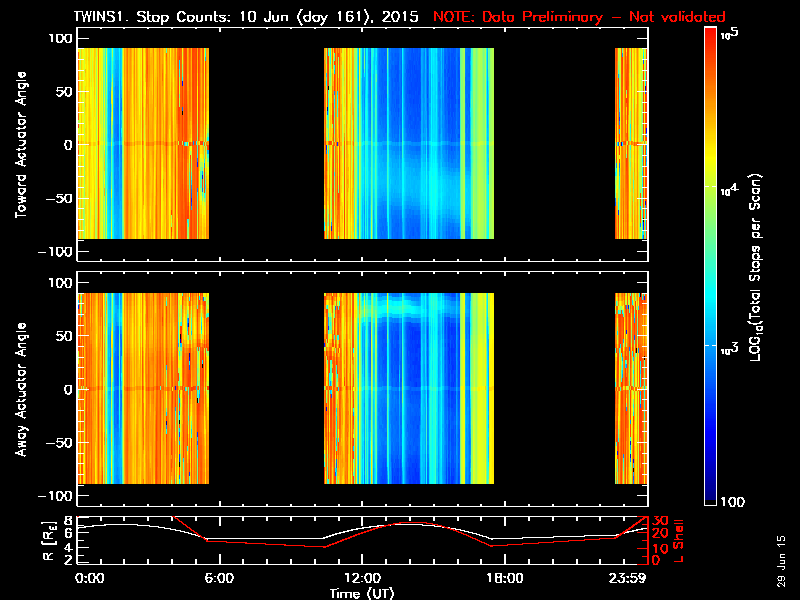This screenshot has width=800, height=600.
Task: Click the '10^5' label at the color bar top
Action: coord(730,34)
